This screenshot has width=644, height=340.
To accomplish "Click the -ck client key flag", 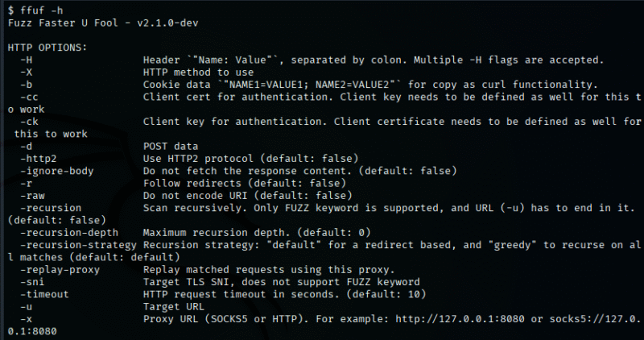I will pyautogui.click(x=29, y=122).
